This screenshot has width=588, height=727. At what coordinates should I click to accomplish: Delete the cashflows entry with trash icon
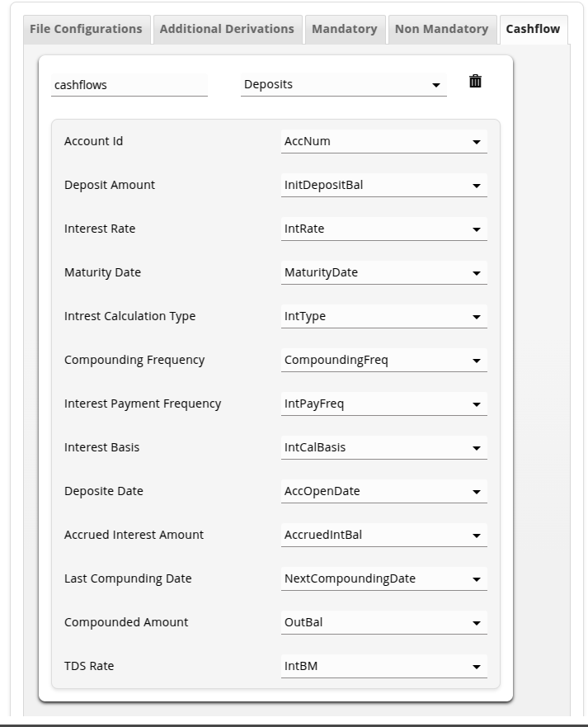click(x=475, y=81)
